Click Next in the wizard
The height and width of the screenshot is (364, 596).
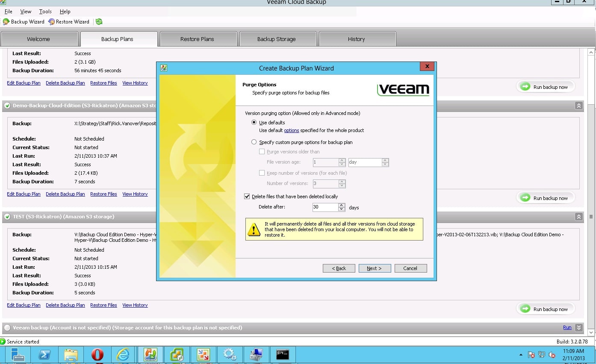point(374,268)
